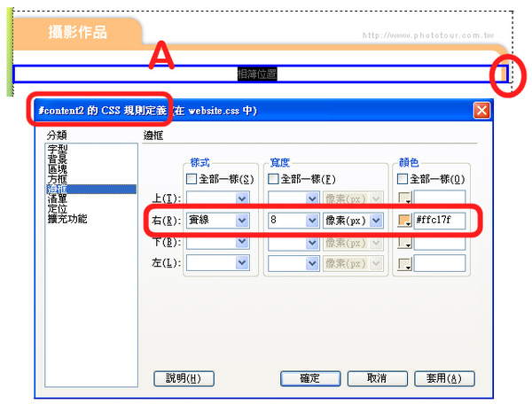Image resolution: width=532 pixels, height=404 pixels.
Task: Click the 取消 cancel button
Action: point(378,378)
